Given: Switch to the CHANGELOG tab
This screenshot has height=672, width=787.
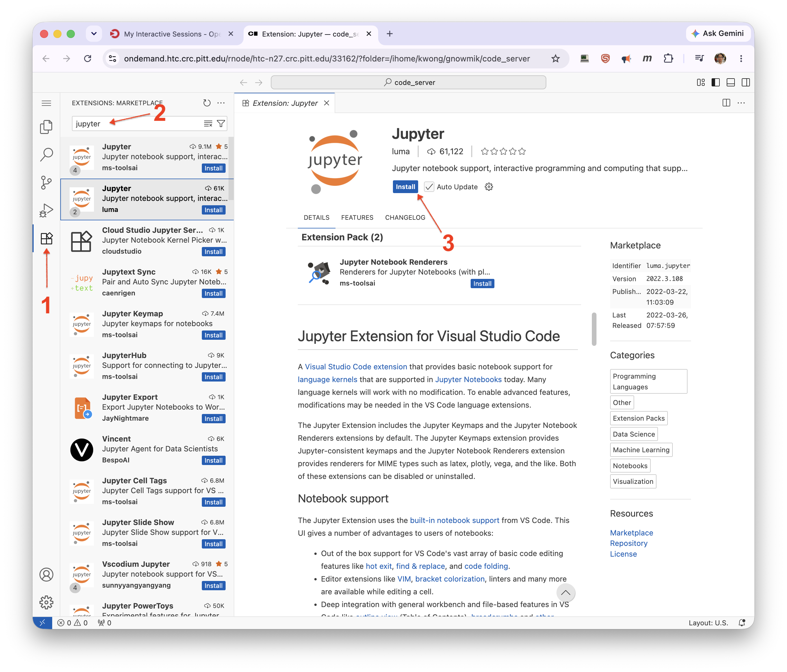Looking at the screenshot, I should tap(405, 217).
